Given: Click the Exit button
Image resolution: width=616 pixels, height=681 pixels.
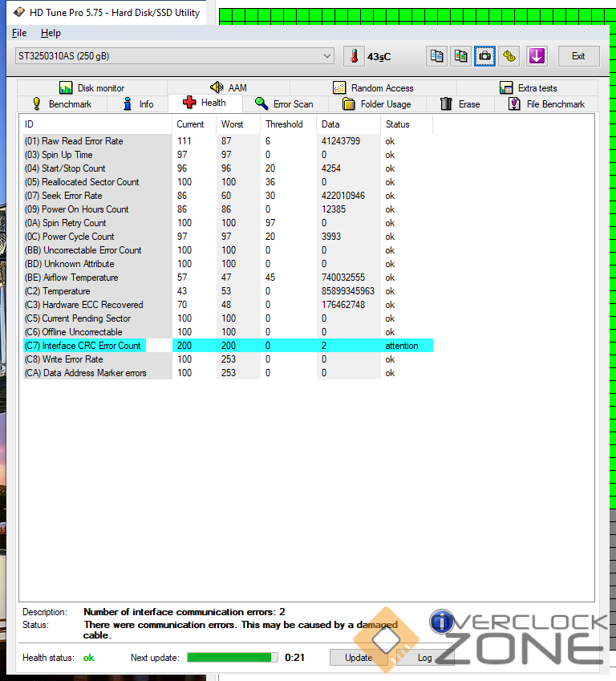Looking at the screenshot, I should [x=578, y=56].
